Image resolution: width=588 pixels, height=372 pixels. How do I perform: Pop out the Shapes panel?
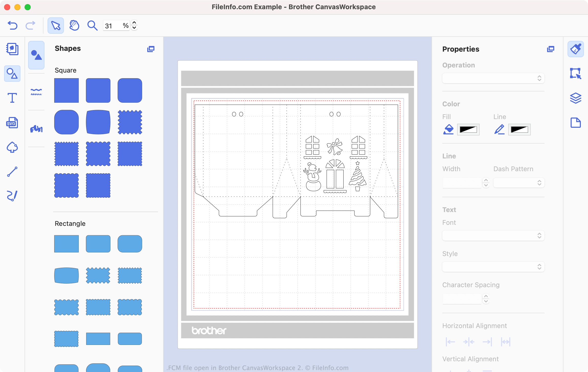point(151,49)
